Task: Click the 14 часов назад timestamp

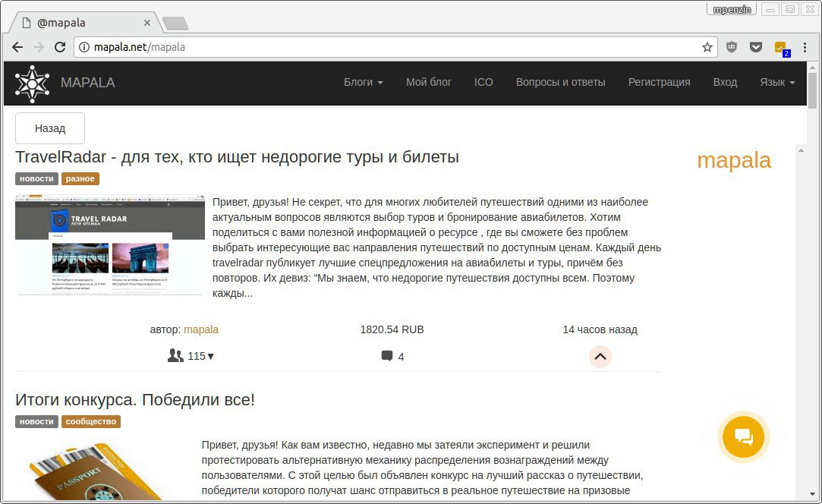Action: (600, 329)
